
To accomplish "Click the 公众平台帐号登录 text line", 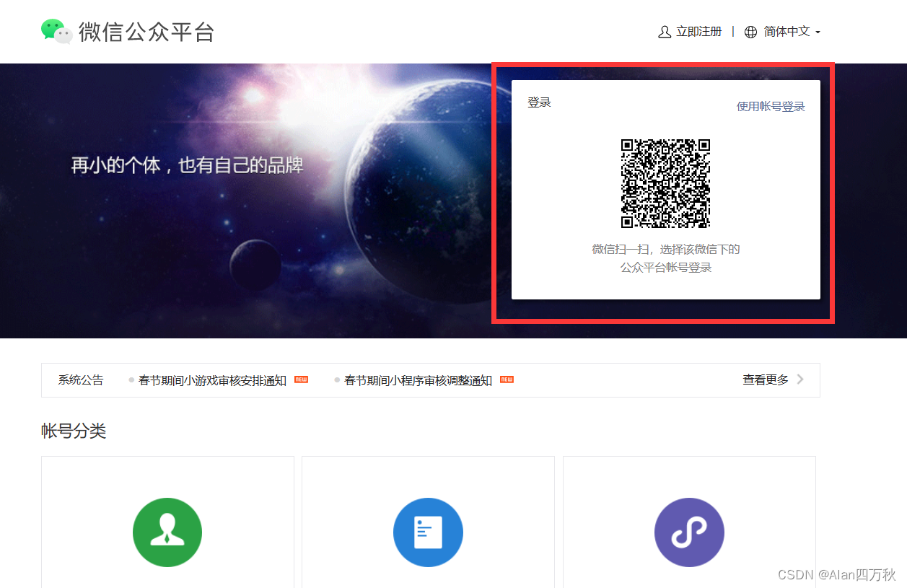I will pyautogui.click(x=666, y=268).
